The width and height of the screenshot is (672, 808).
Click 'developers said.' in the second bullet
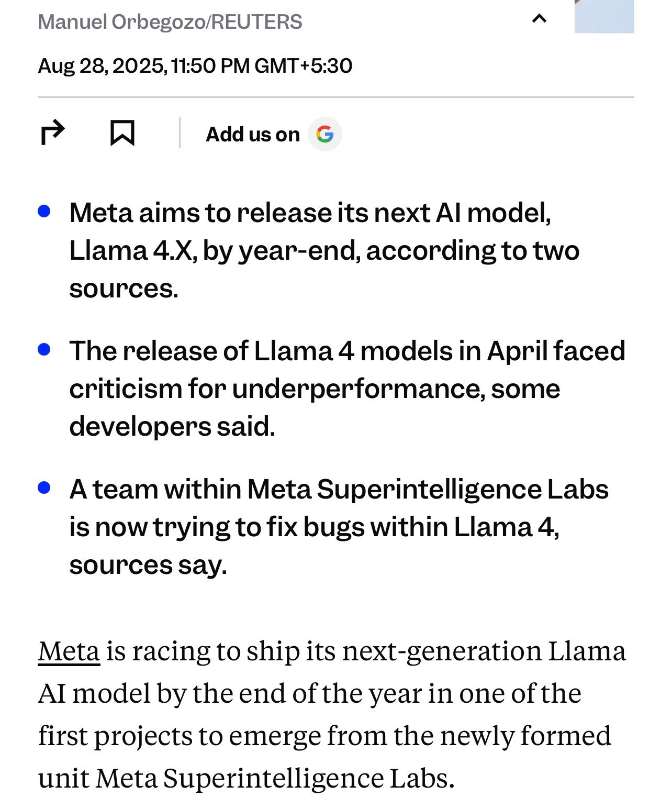click(172, 427)
